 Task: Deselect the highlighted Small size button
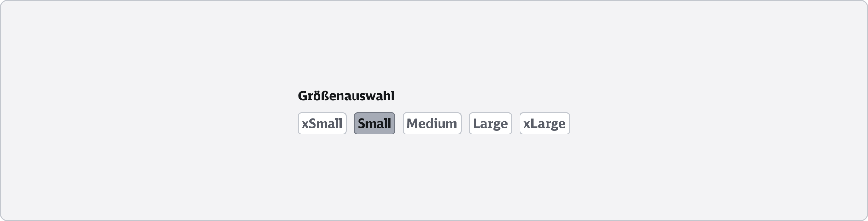pos(374,123)
